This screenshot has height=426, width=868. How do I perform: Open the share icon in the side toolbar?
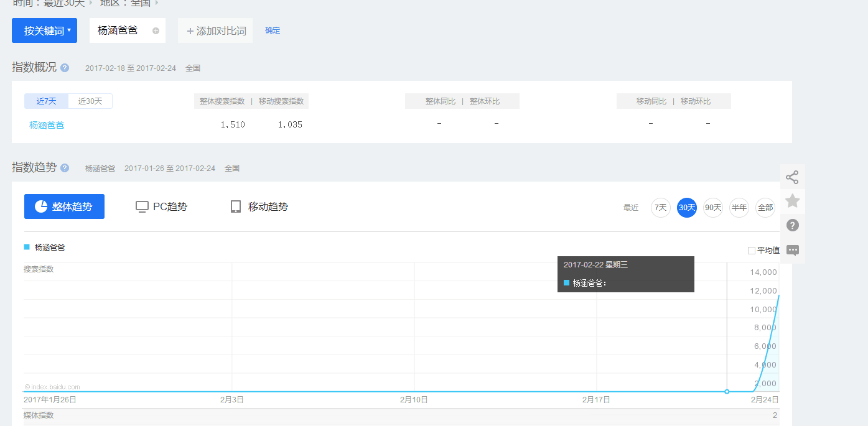792,177
